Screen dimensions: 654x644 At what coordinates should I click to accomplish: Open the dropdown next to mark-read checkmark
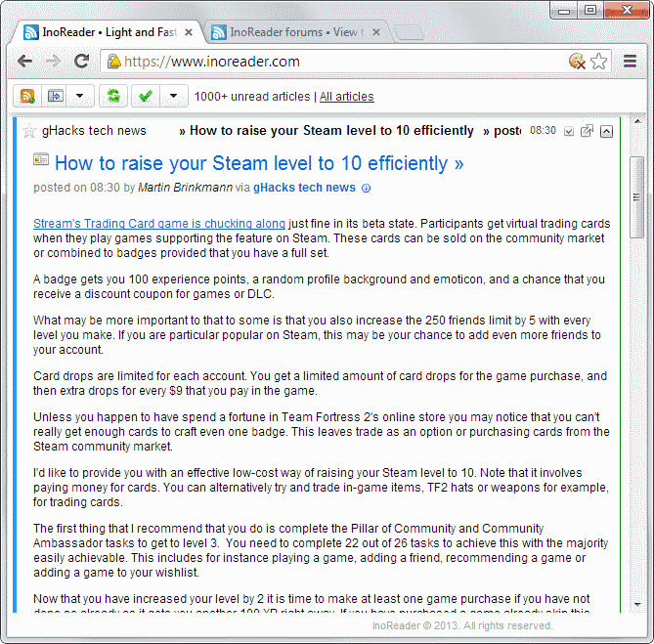point(173,97)
